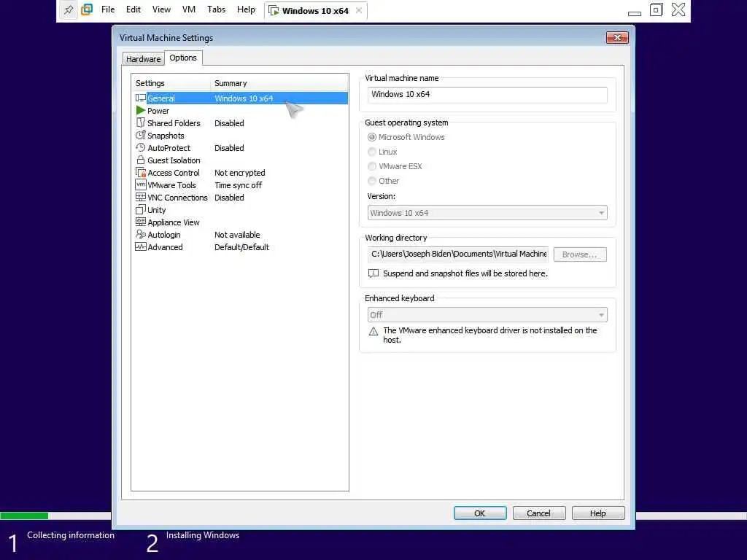Screen dimensions: 747x560
Task: Expand the Enhanced keyboard dropdown
Action: point(487,315)
